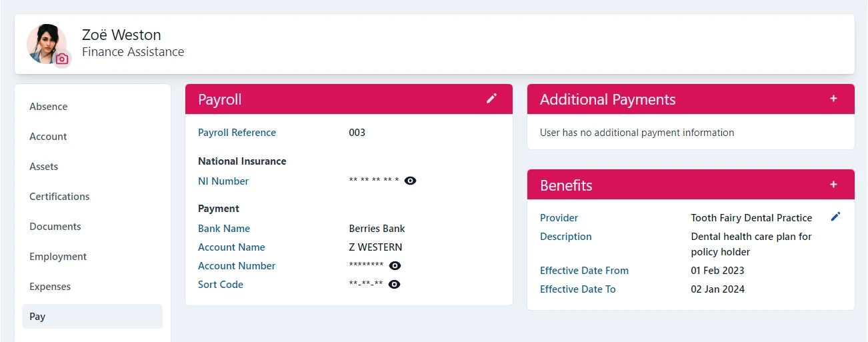
Task: Open the Assets section
Action: (44, 167)
